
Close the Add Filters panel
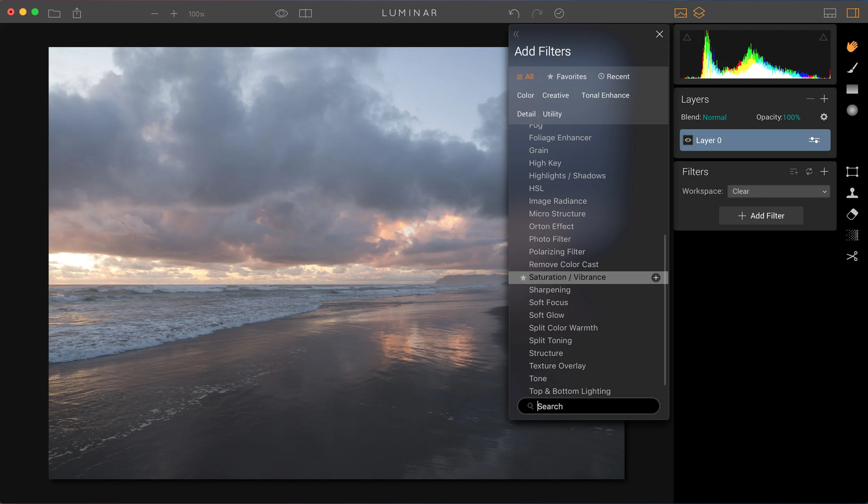click(659, 34)
